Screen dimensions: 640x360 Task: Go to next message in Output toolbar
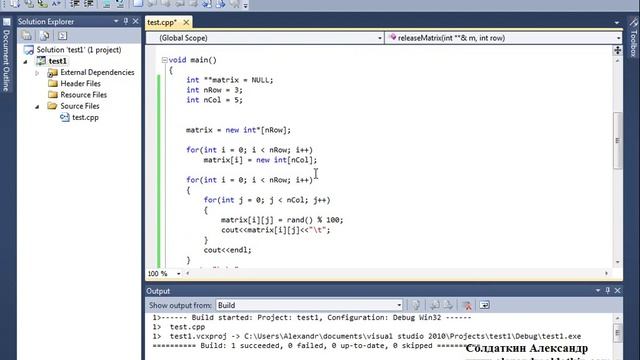click(x=448, y=305)
